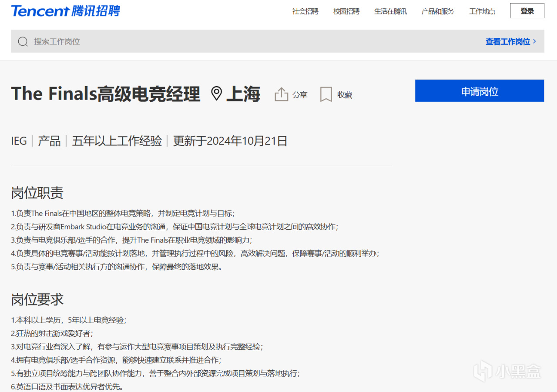557x392 pixels.
Task: Click the Tencent 腾讯招聘 logo
Action: click(x=65, y=11)
